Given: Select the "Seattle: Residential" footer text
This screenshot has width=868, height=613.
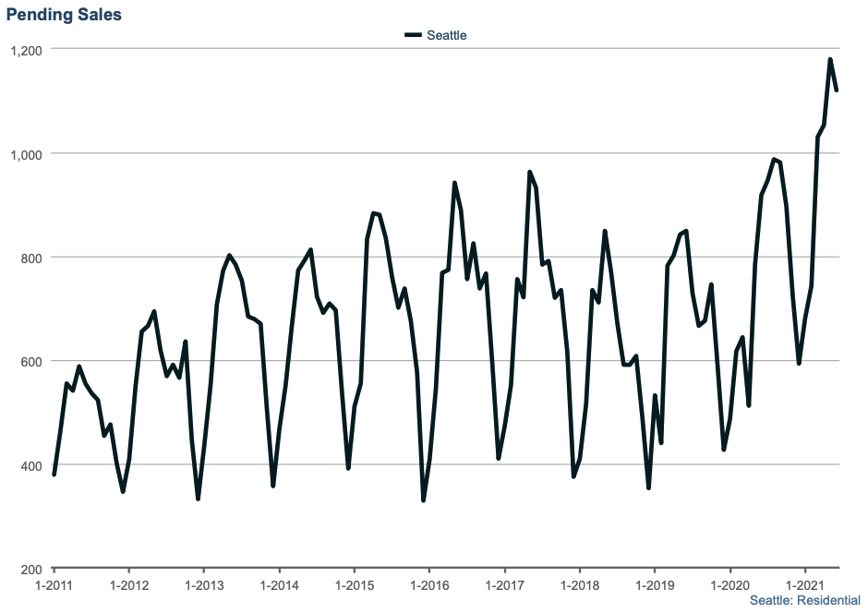Looking at the screenshot, I should point(804,600).
